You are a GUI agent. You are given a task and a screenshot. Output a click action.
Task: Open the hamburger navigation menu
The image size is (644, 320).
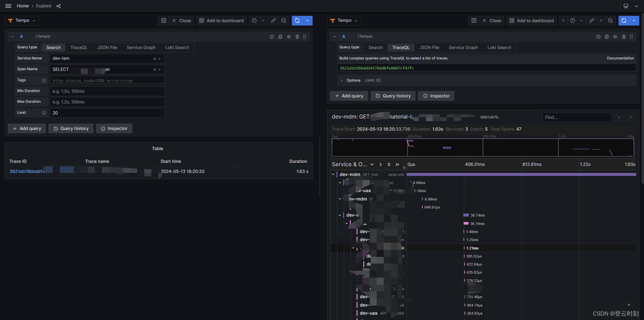coord(8,6)
